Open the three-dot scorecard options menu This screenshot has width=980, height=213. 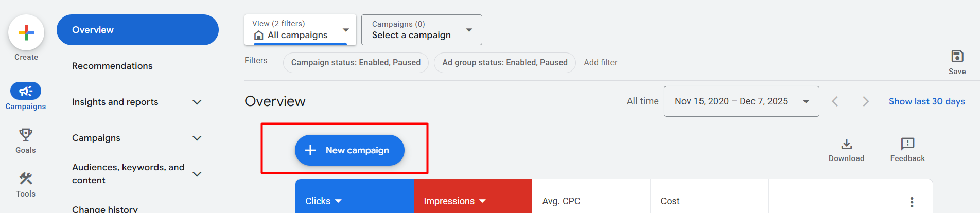click(x=912, y=202)
